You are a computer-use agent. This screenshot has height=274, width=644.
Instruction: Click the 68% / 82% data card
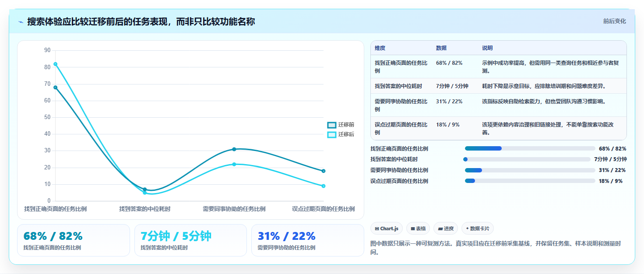(74, 240)
